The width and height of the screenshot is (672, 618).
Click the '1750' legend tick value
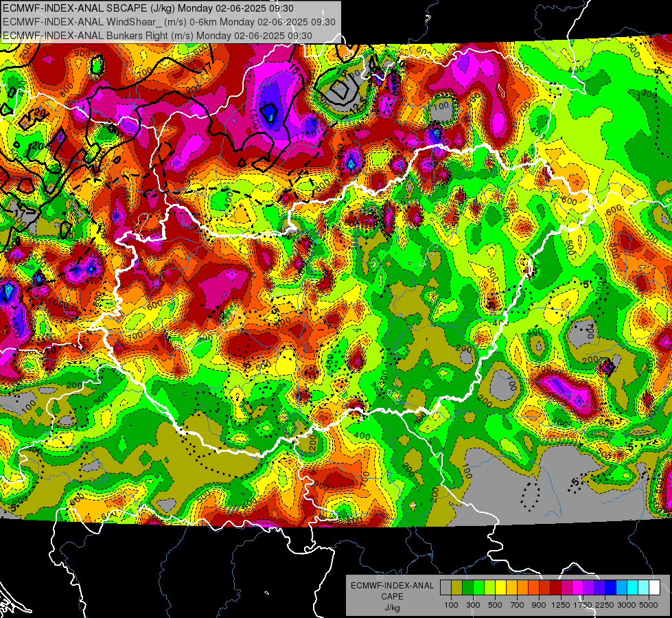tap(583, 605)
